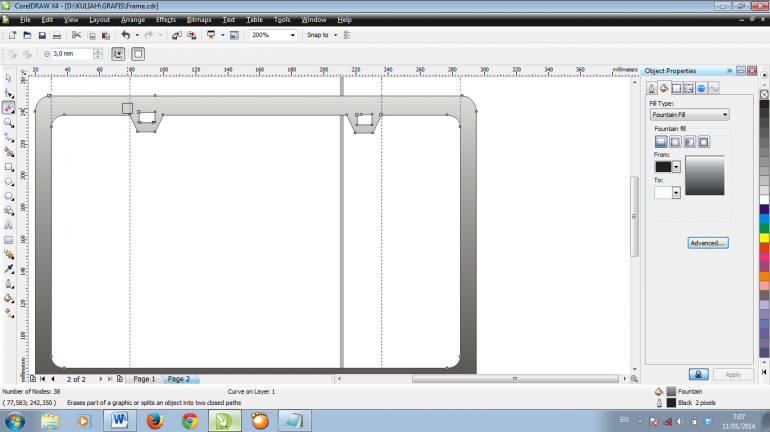The image size is (770, 432).
Task: Select the Smart Fill tool
Action: click(x=8, y=152)
